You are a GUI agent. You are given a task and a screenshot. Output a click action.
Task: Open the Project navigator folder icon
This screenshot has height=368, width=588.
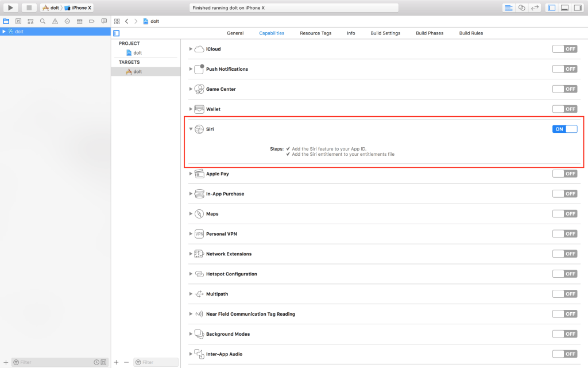(6, 21)
